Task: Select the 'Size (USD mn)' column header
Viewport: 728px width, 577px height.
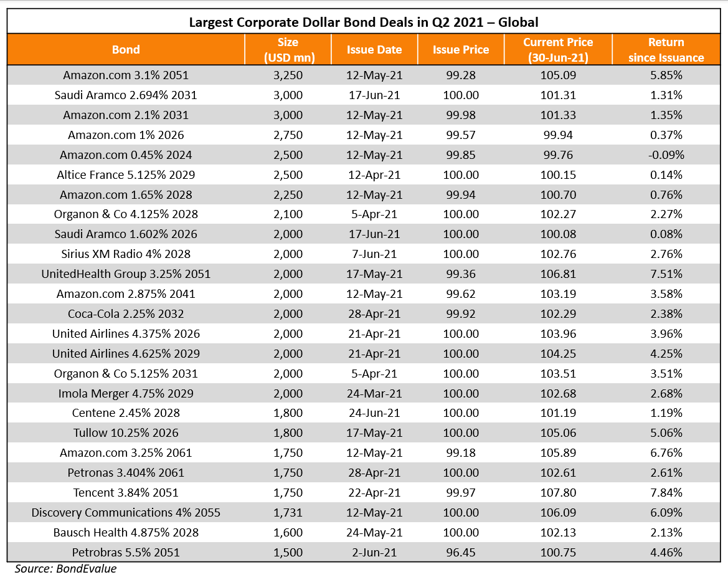Action: [288, 50]
